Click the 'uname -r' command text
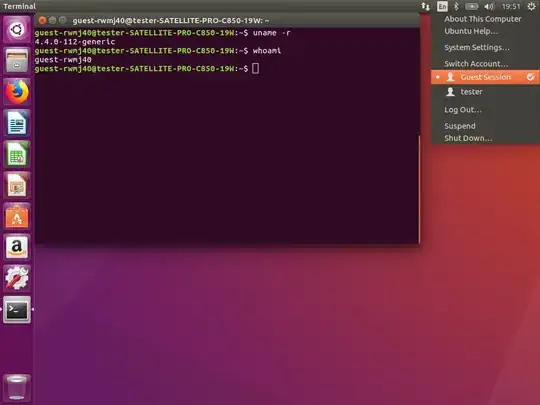Viewport: 540px width, 405px height. (x=272, y=33)
